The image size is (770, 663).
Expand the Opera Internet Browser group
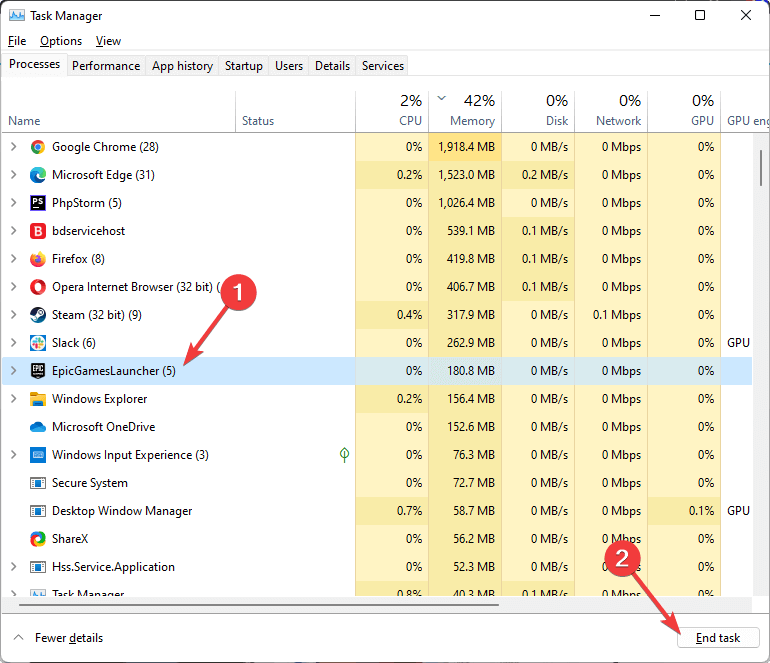14,287
